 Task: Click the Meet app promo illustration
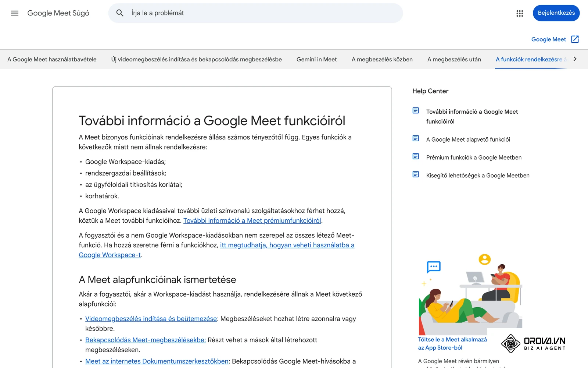470,294
